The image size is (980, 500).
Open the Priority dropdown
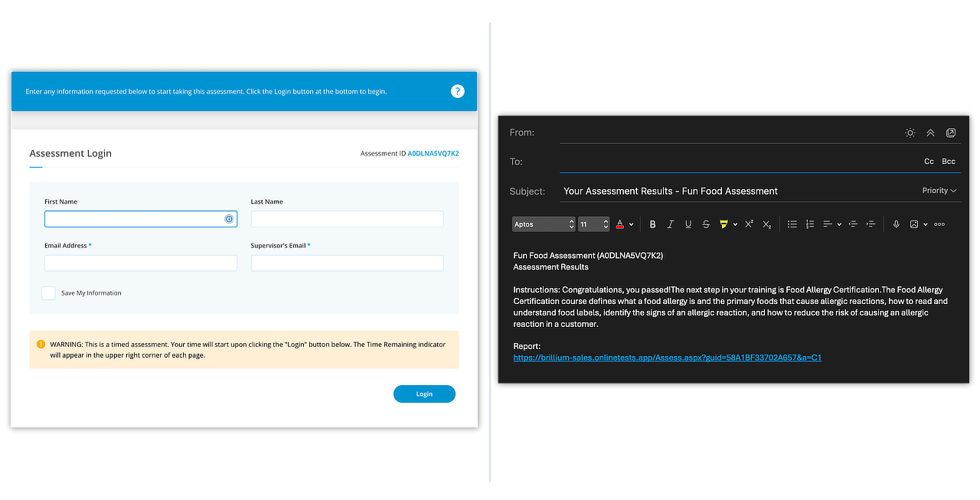(x=939, y=191)
